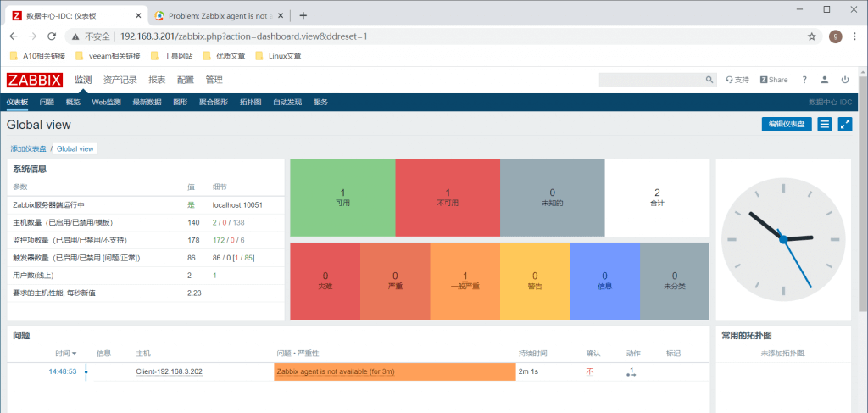This screenshot has height=413, width=868.
Task: Open the dashboard list menu icon
Action: coord(825,124)
